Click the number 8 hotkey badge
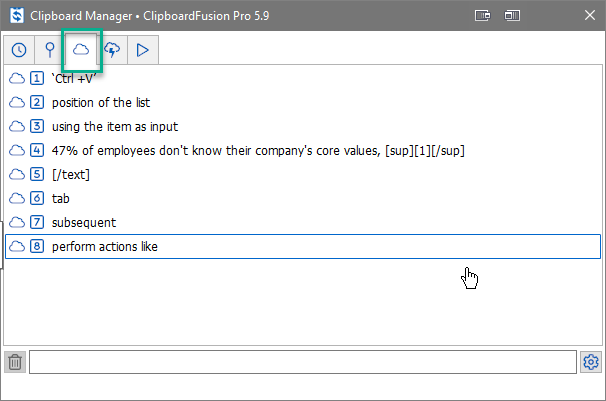The image size is (606, 401). click(37, 246)
